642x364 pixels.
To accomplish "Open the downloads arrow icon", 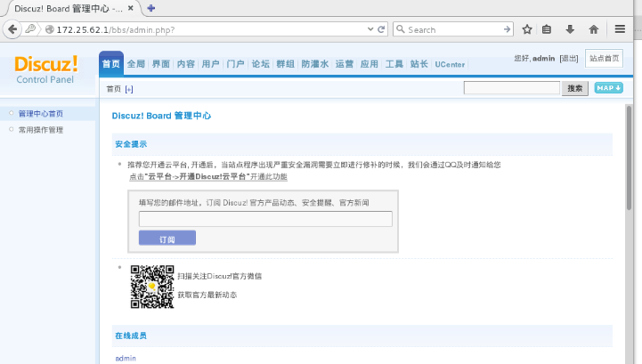I will (570, 29).
